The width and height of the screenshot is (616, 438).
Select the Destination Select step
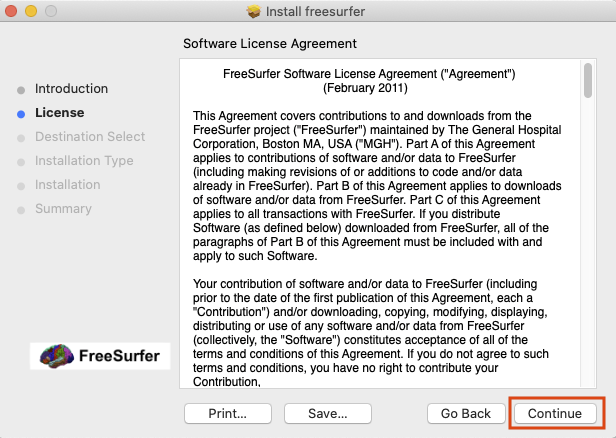click(89, 137)
